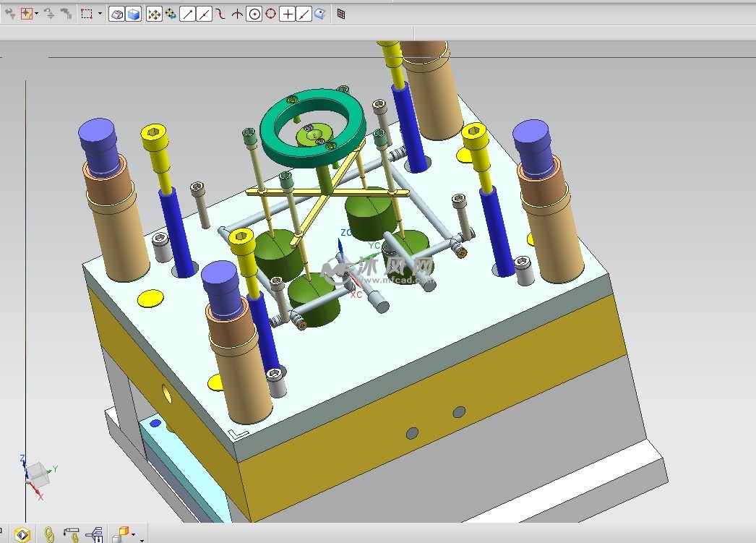Click the Point on Face snap icon
This screenshot has height=543, width=756.
pos(319,14)
